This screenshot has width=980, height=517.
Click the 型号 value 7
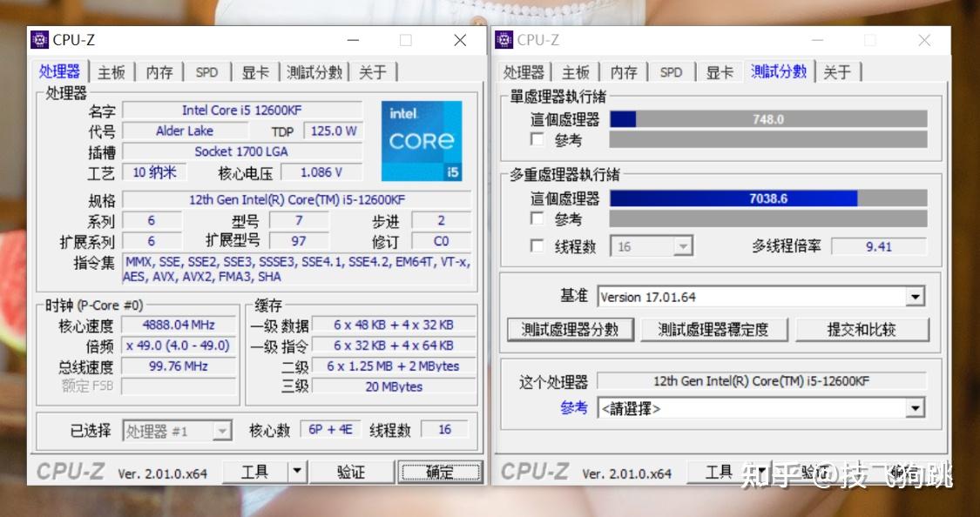pos(299,220)
